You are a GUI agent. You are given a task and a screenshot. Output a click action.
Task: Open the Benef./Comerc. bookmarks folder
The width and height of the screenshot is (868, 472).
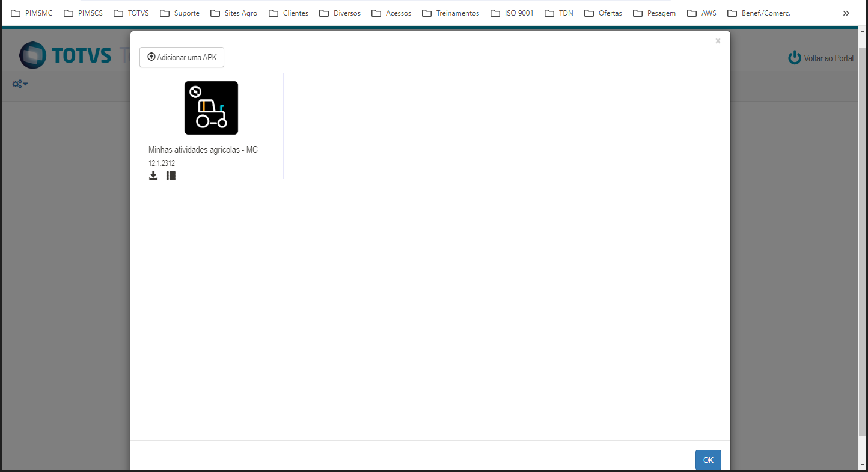(759, 13)
